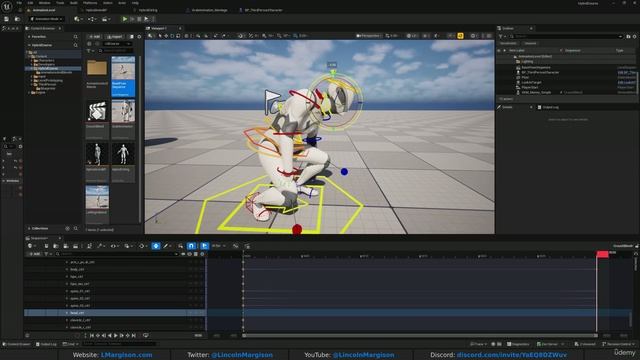640x360 pixels.
Task: Open the quick add content dropdown
Action: point(77,19)
